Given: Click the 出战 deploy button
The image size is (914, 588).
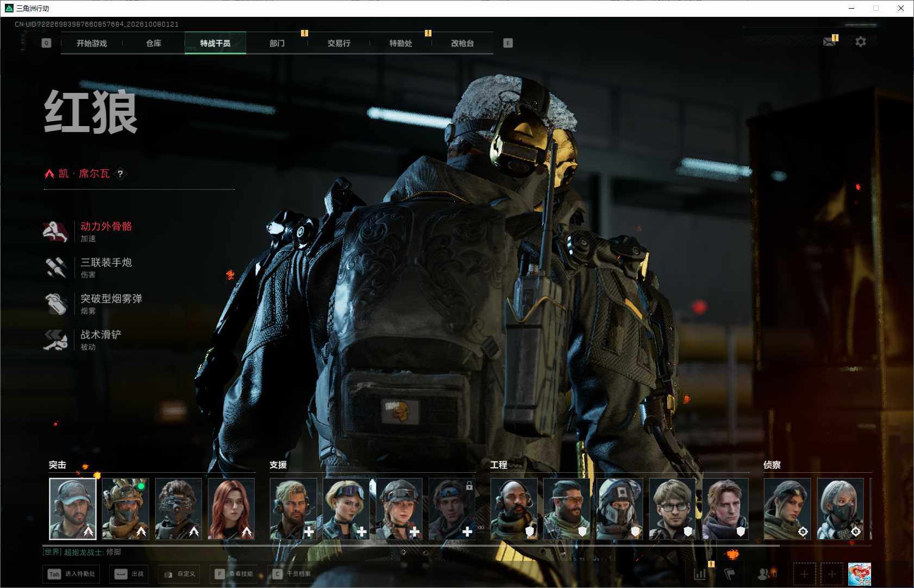Looking at the screenshot, I should pos(129,574).
